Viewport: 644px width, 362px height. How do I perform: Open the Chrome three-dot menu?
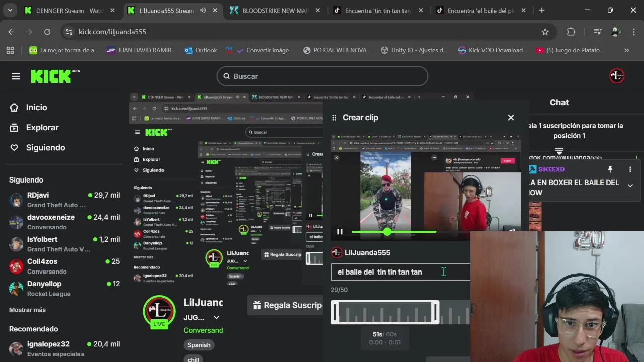tap(633, 32)
